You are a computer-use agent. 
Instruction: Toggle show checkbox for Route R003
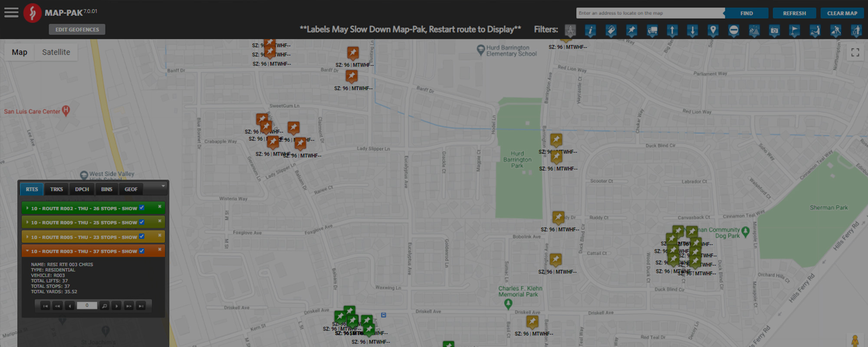click(141, 251)
